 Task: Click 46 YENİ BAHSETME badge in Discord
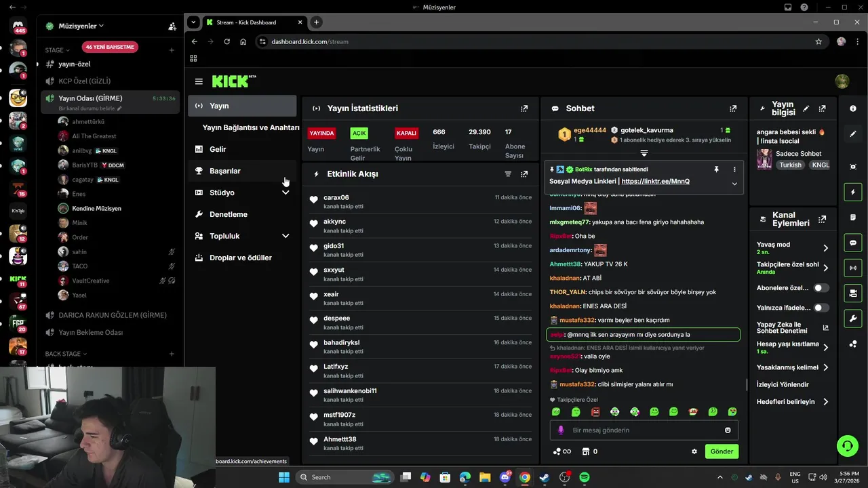coord(110,47)
